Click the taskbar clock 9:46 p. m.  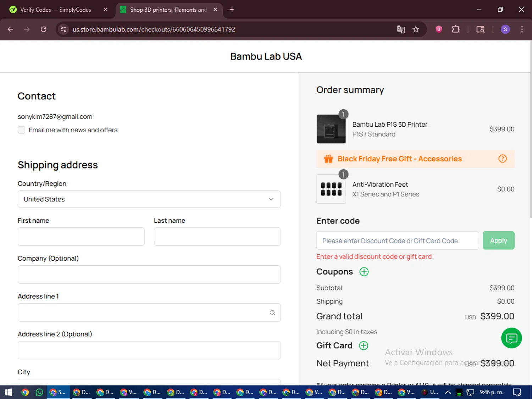point(492,392)
